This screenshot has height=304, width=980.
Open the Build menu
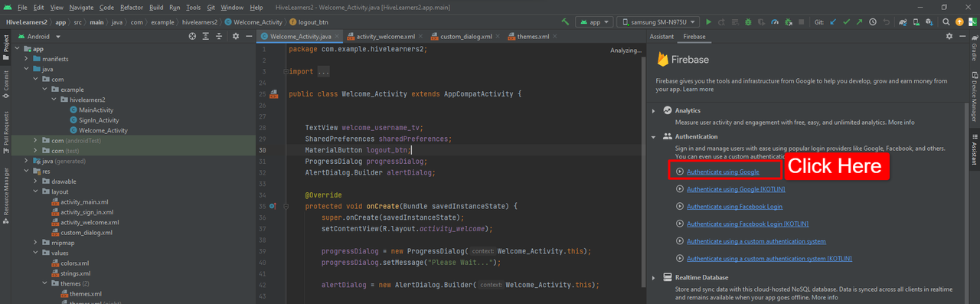click(155, 7)
